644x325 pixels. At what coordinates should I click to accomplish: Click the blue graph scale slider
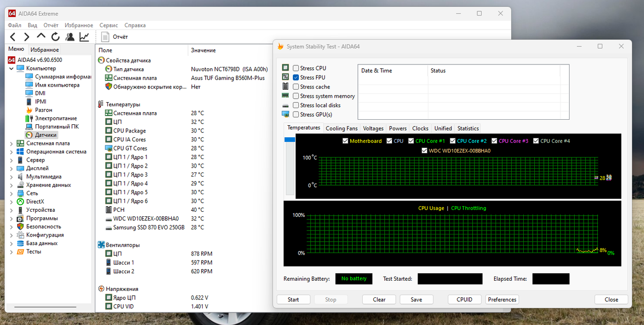tap(290, 140)
